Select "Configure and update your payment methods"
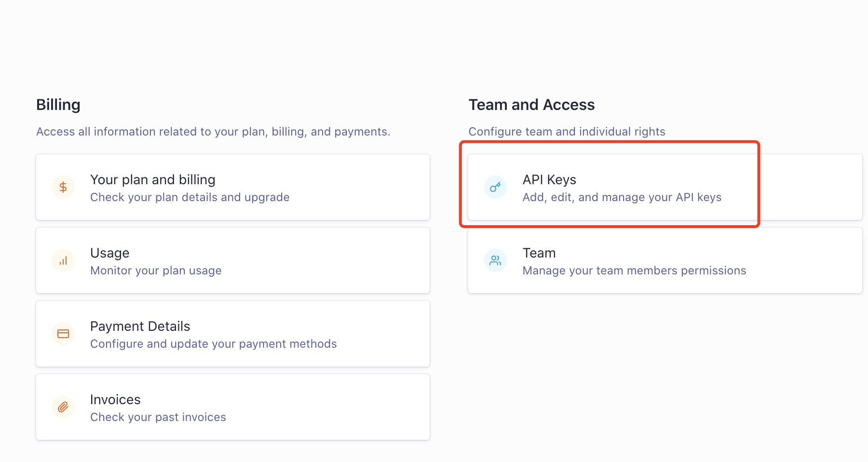The image size is (868, 462). pos(214,344)
